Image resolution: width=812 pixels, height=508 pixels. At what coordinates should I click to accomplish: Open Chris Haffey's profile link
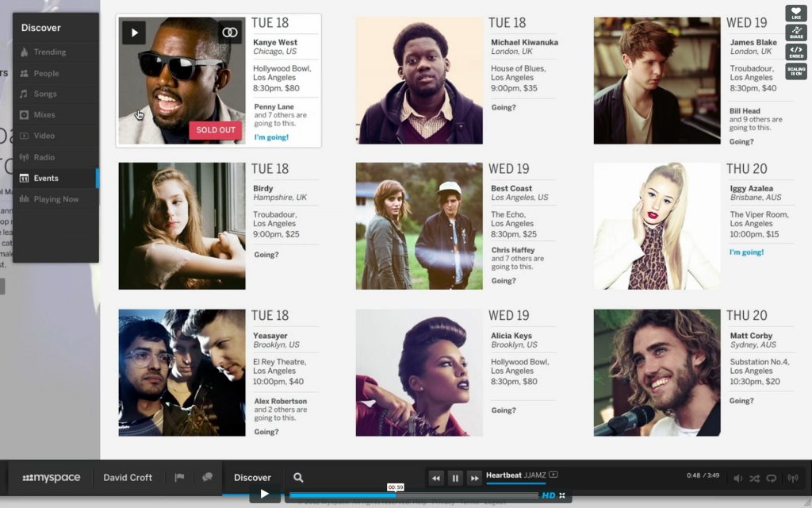[513, 250]
